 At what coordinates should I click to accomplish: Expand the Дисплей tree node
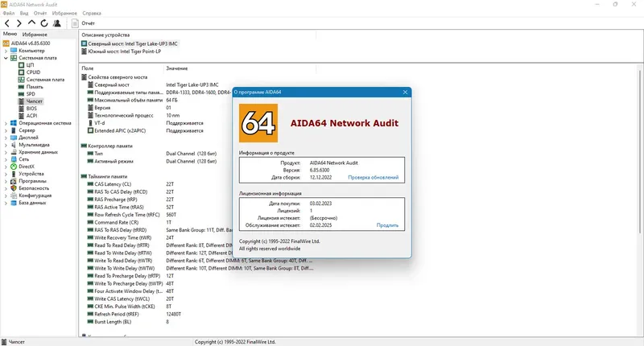(x=6, y=138)
